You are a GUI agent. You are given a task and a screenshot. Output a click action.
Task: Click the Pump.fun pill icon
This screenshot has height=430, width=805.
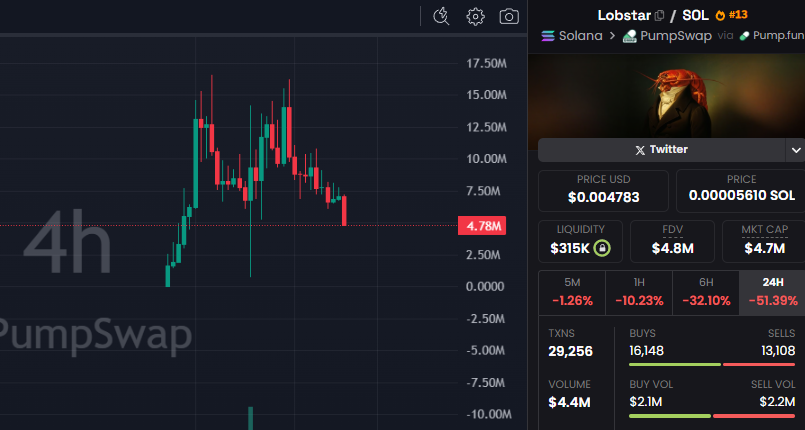[744, 36]
